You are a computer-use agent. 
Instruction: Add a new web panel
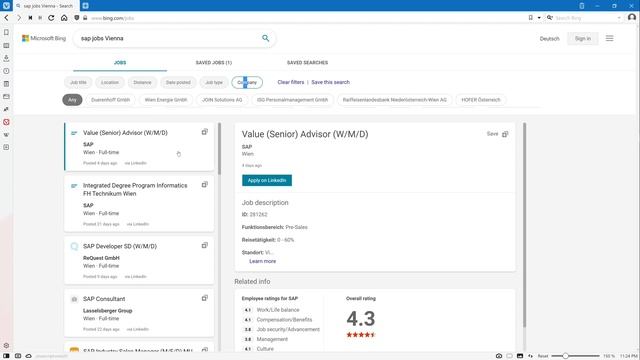pyautogui.click(x=6, y=147)
